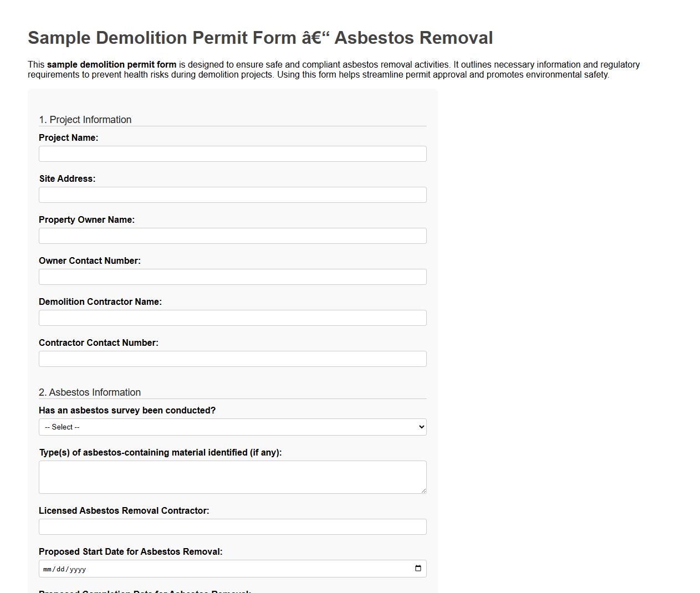Click the '1. Project Information' section heading
This screenshot has height=593, width=700.
coord(85,120)
